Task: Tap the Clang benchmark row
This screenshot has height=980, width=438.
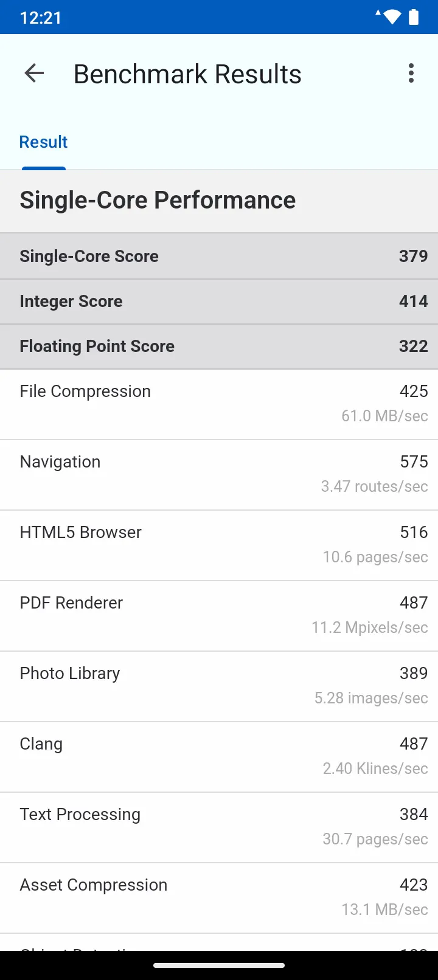Action: point(219,757)
